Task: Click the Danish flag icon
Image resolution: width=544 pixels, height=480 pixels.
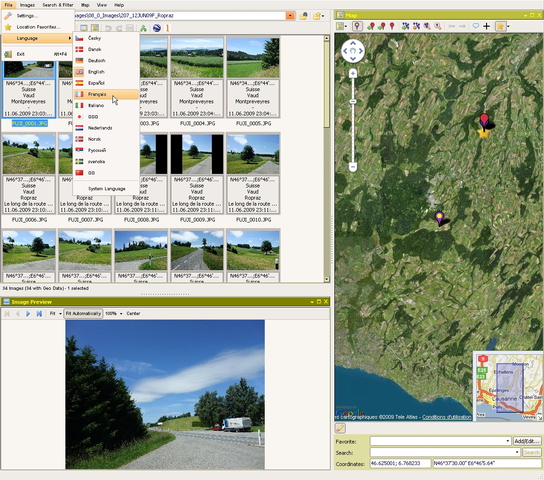Action: tap(79, 49)
